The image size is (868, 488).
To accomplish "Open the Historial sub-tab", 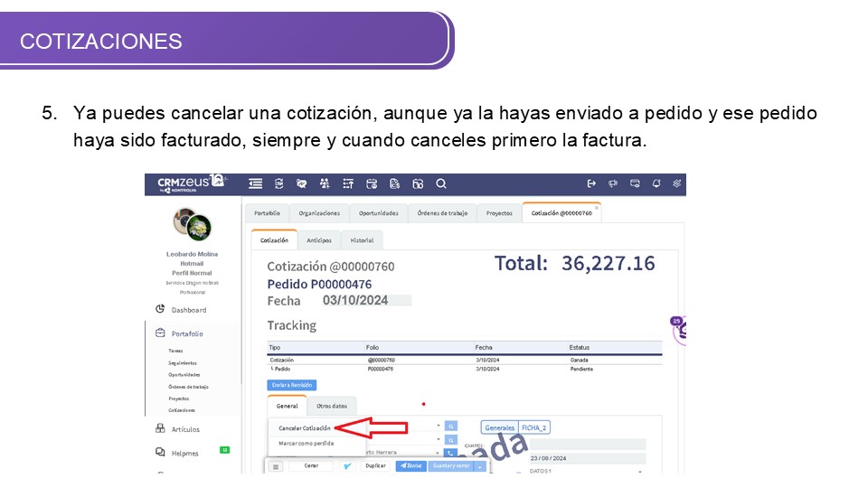I will pyautogui.click(x=362, y=240).
